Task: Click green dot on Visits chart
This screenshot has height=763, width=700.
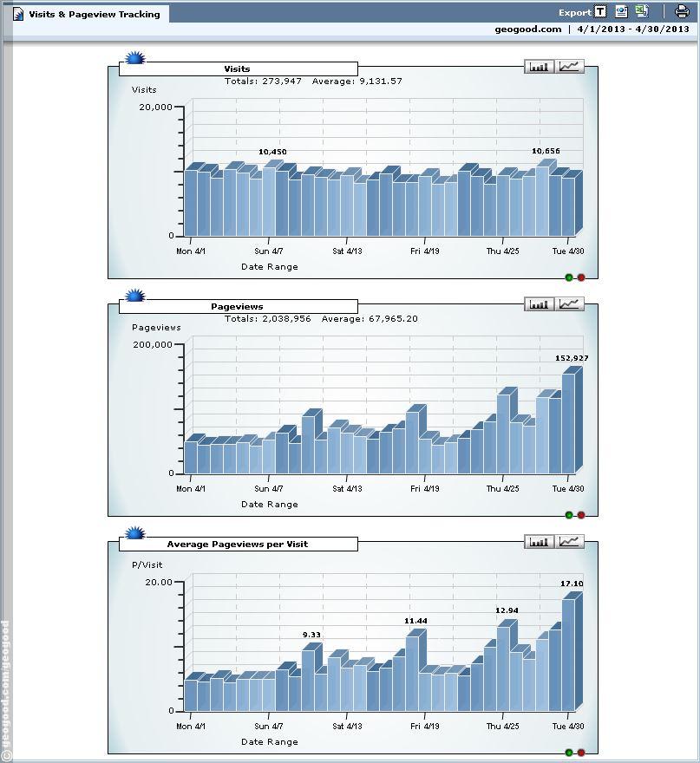Action: [569, 277]
